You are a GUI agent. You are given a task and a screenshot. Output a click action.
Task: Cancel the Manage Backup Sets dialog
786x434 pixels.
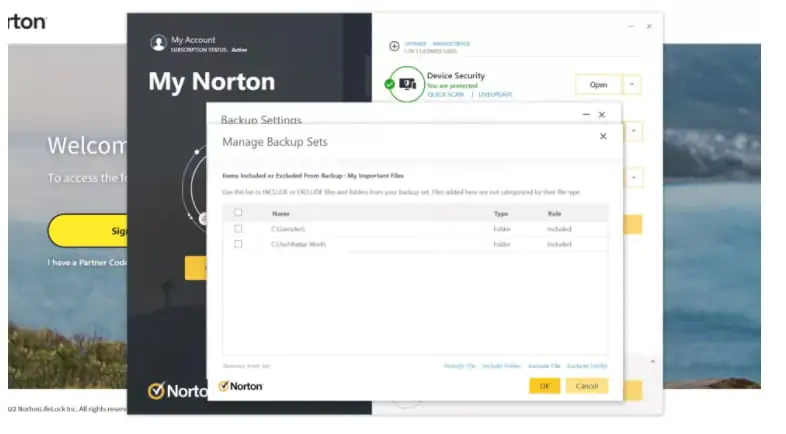coord(586,386)
